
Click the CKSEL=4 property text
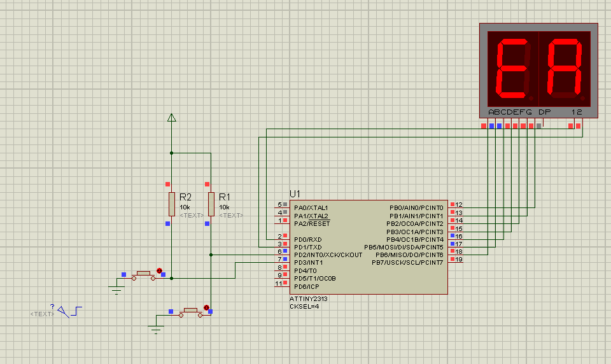click(304, 307)
